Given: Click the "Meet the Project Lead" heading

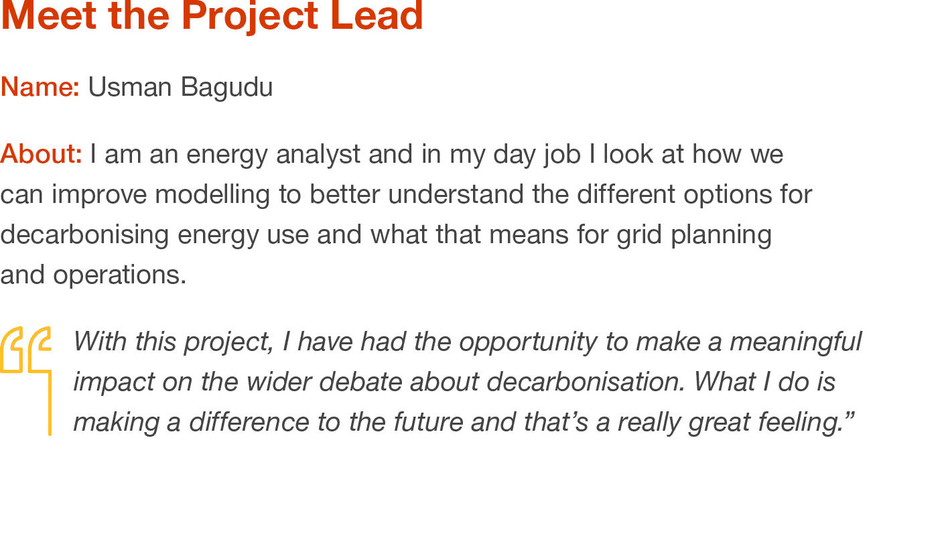Looking at the screenshot, I should [212, 16].
